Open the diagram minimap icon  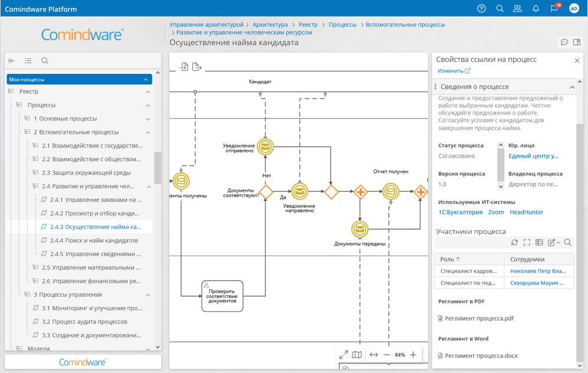(x=357, y=355)
